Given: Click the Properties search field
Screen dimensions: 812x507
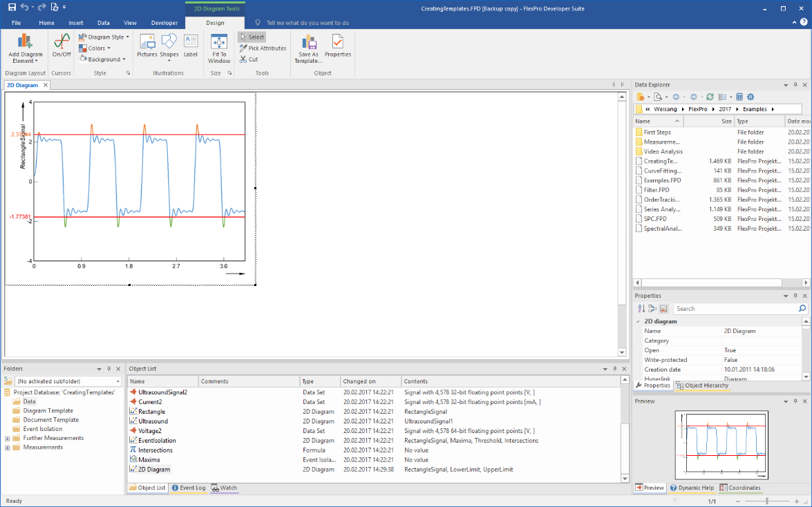Looking at the screenshot, I should pos(735,309).
